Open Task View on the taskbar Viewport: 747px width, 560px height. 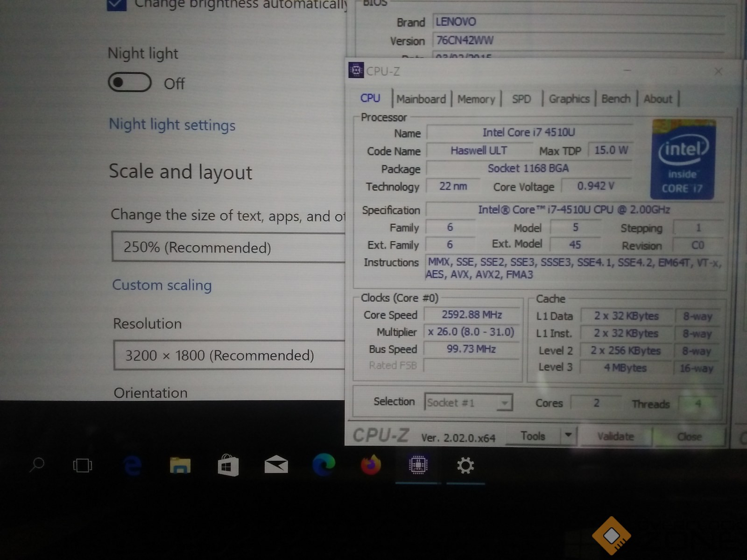(83, 465)
